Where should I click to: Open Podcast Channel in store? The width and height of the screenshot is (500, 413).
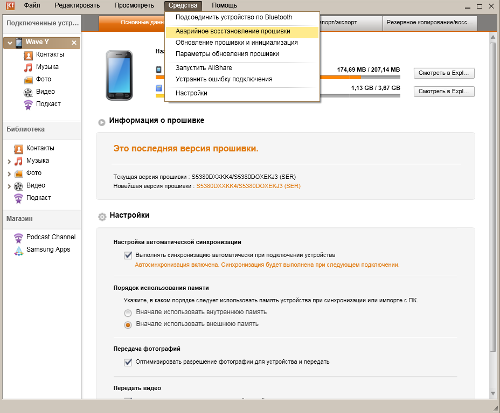45,237
